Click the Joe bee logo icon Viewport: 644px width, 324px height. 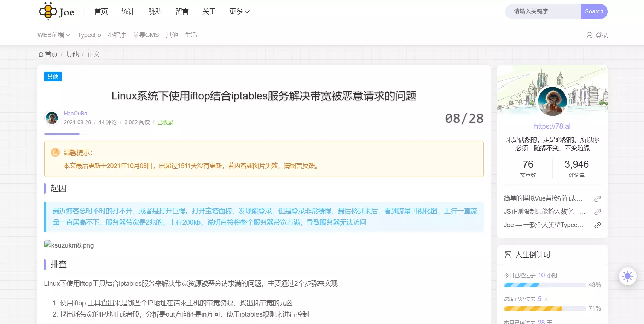(48, 11)
